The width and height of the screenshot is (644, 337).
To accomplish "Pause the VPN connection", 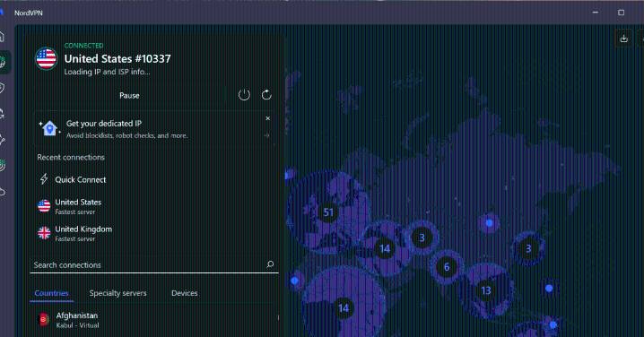I will coord(129,95).
